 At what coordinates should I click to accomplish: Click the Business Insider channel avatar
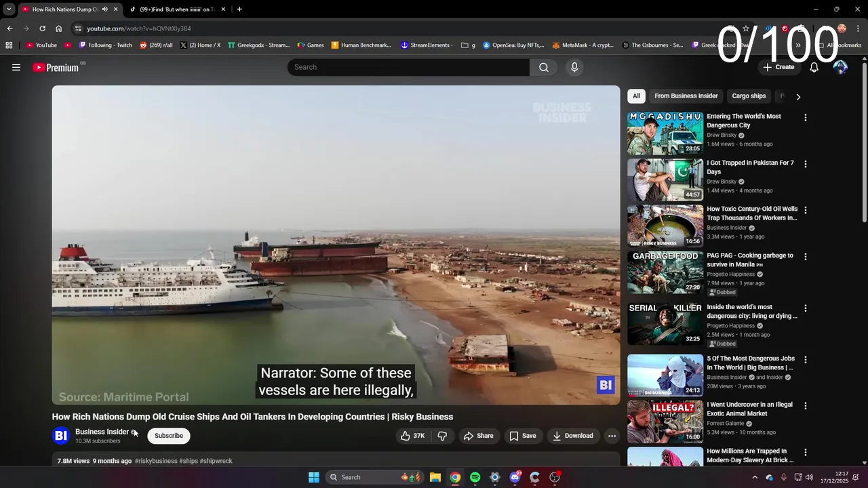[61, 436]
